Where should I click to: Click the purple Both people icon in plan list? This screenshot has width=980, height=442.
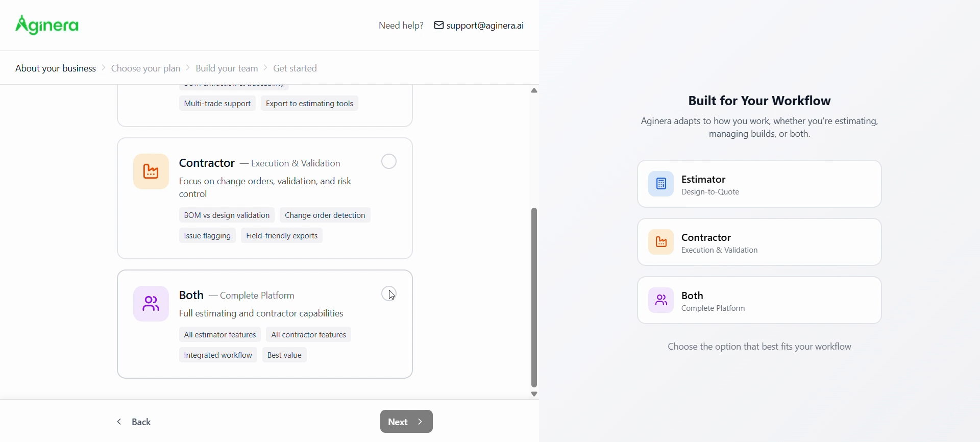pyautogui.click(x=151, y=304)
